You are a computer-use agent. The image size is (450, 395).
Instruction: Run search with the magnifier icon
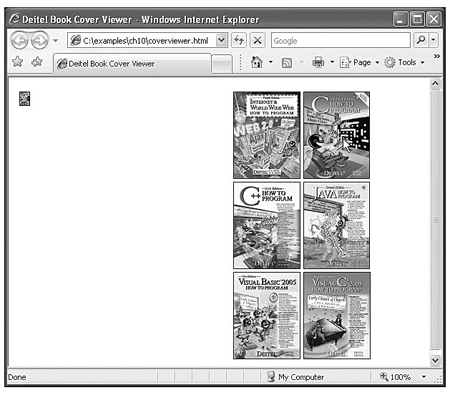pos(421,40)
